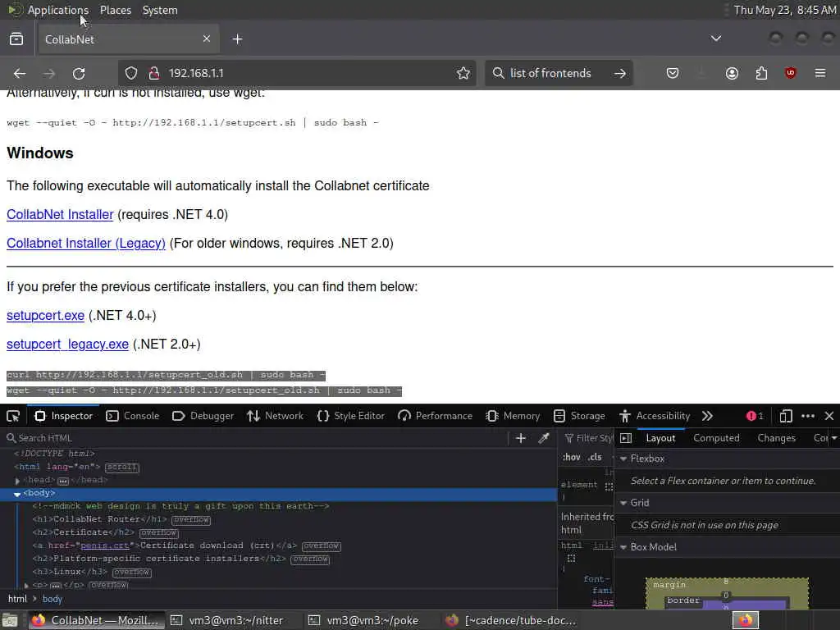This screenshot has height=630, width=840.
Task: Open the Style Editor tab
Action: 351,416
